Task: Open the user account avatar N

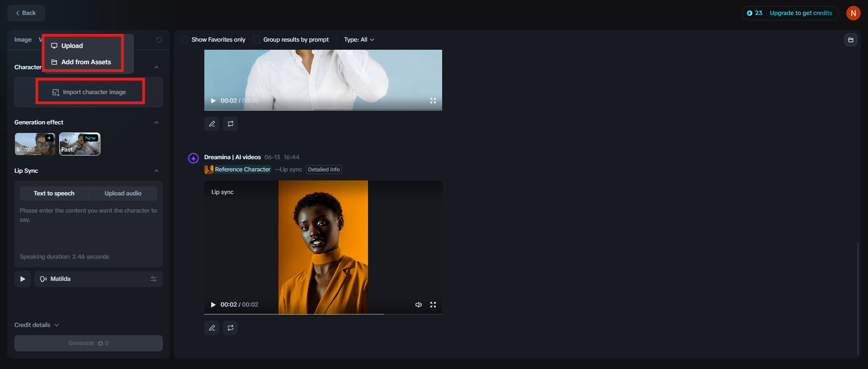Action: tap(853, 13)
